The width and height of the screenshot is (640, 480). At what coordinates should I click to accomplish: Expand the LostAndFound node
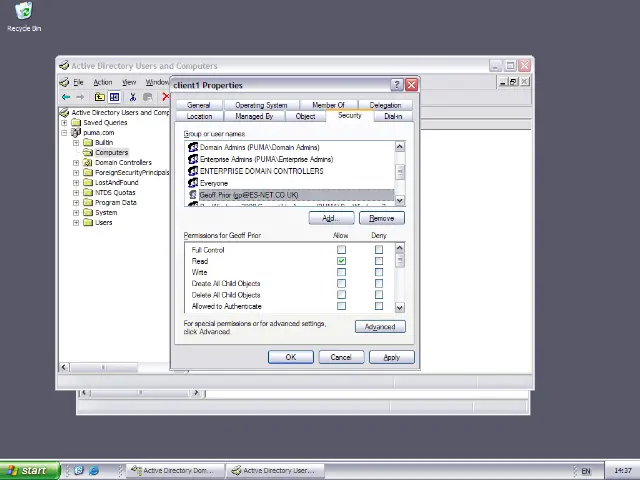tap(76, 182)
